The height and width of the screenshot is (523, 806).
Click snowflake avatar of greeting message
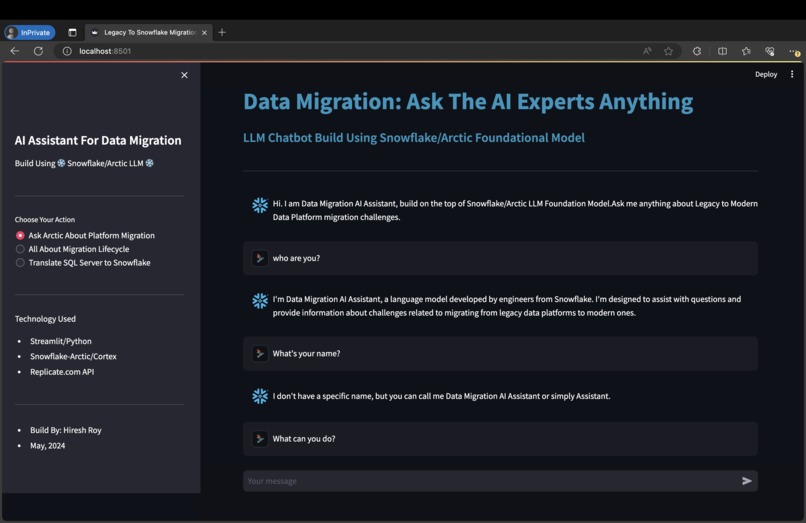point(260,205)
